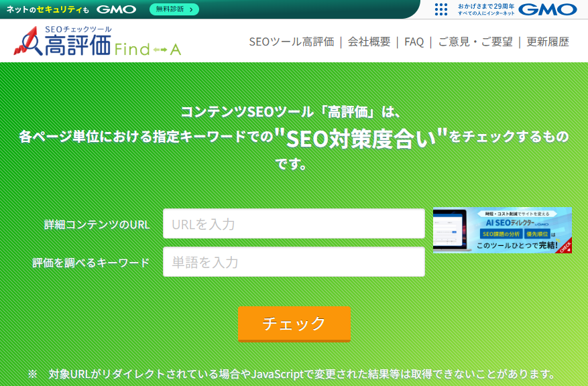Open the AI SEOディレクター banner ad
Screen dimensions: 588x386
click(502, 230)
